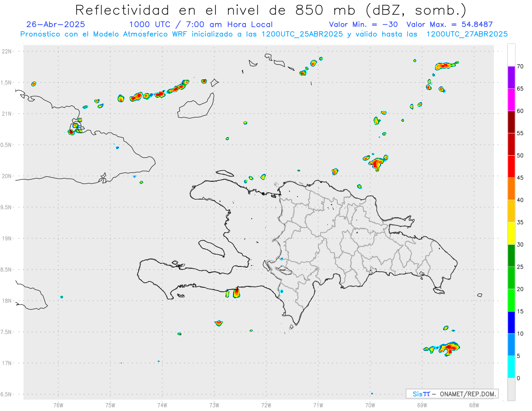Click the '68W' longitude label
This screenshot has height=411, width=532.
tap(474, 405)
